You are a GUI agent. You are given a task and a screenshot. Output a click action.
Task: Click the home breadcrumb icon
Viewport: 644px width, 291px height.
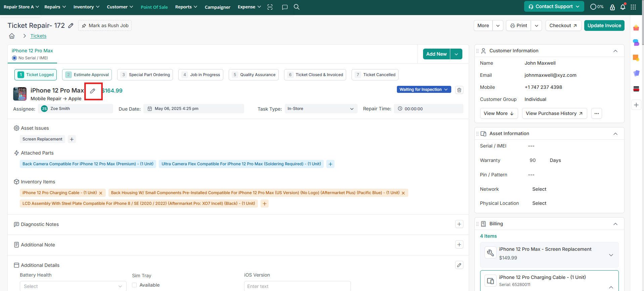(12, 36)
